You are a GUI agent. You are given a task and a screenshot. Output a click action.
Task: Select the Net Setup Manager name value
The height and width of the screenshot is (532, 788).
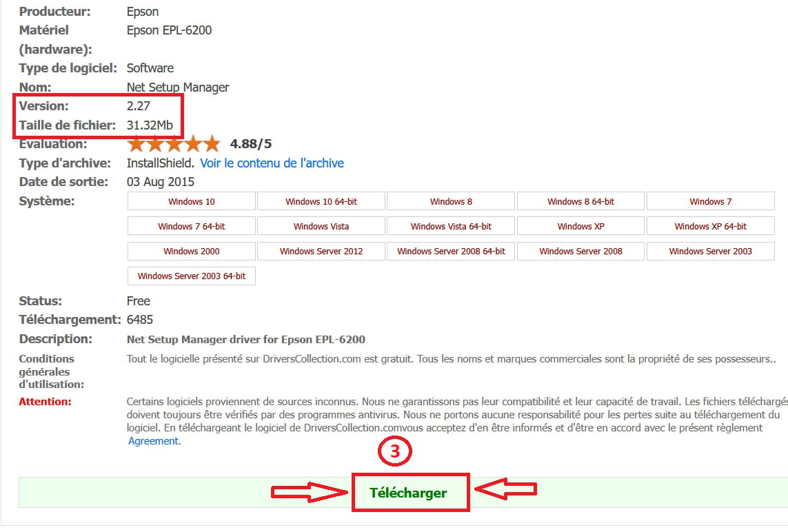(x=178, y=88)
